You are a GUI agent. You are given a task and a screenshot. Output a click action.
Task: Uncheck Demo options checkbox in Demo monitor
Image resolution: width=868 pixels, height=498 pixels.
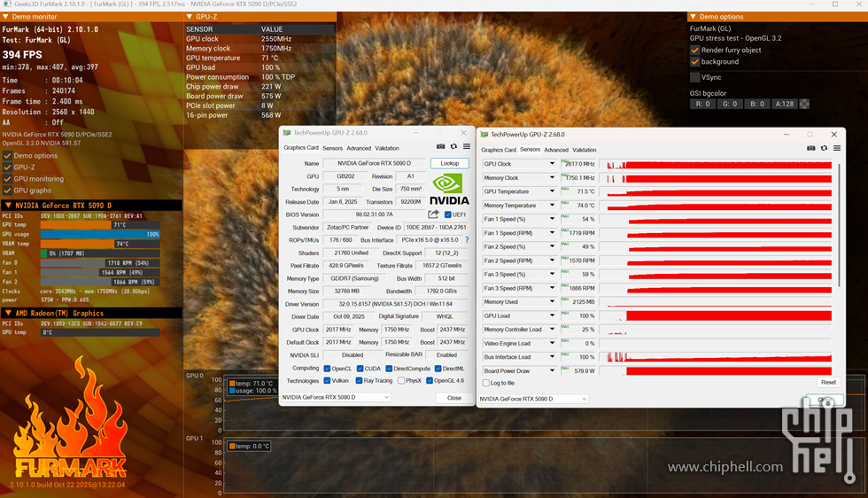pyautogui.click(x=7, y=156)
